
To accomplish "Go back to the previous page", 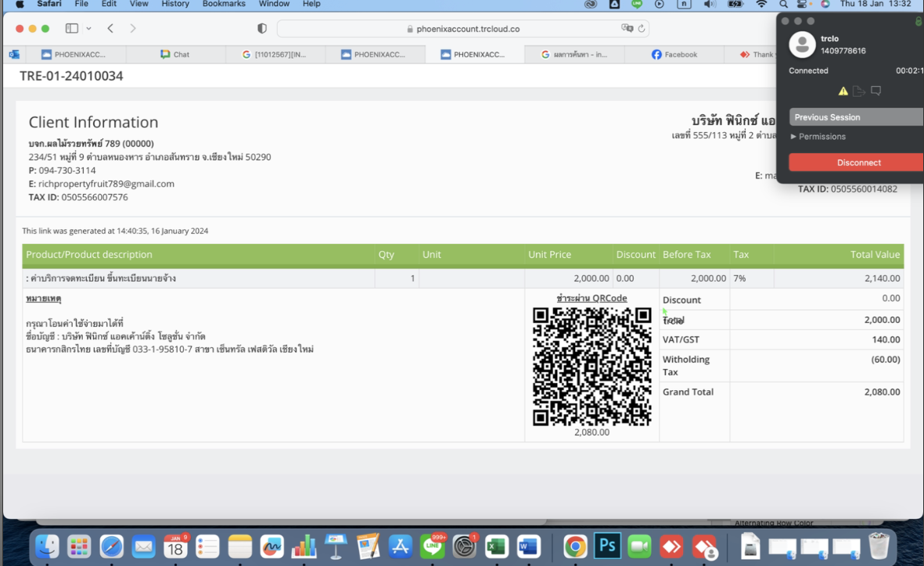I will tap(110, 28).
